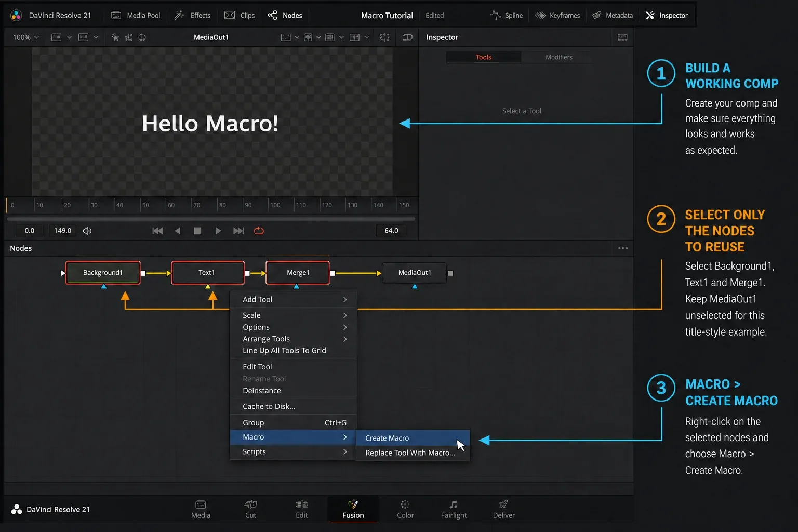Choose Cache to Disk in context menu
Screen dimensions: 798x532
[x=294, y=406]
